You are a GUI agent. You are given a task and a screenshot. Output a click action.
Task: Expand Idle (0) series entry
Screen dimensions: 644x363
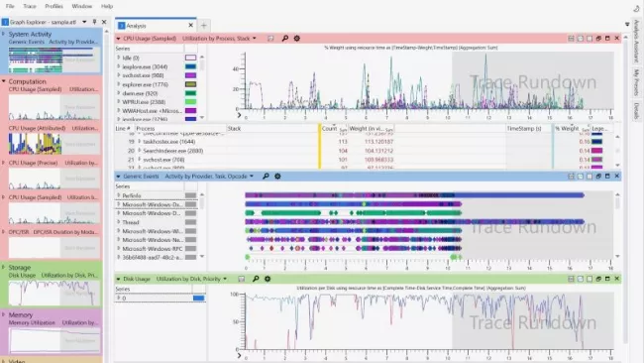click(x=119, y=58)
